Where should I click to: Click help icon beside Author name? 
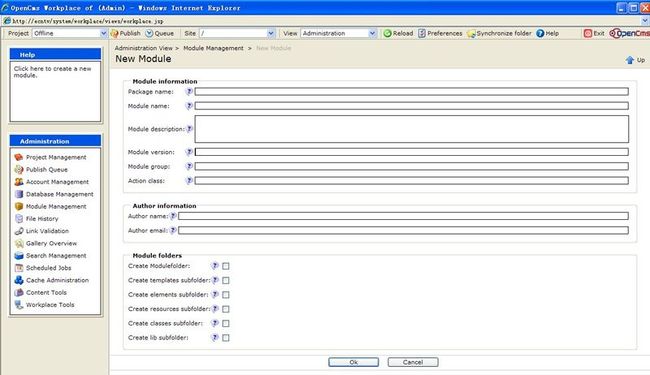click(173, 216)
